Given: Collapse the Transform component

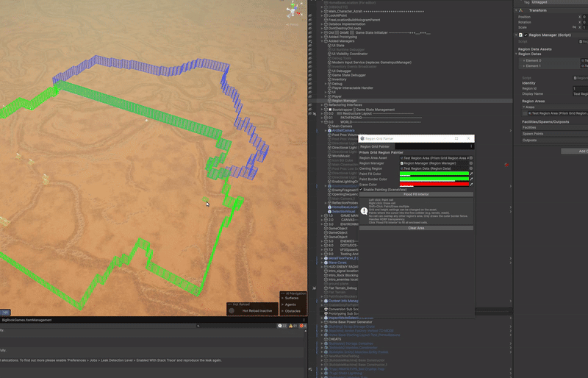Looking at the screenshot, I should (517, 10).
